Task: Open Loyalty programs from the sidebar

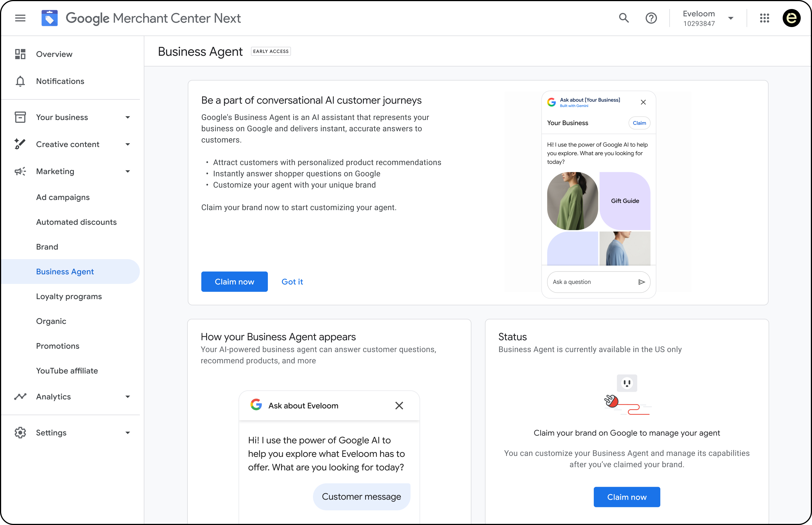Action: [69, 296]
